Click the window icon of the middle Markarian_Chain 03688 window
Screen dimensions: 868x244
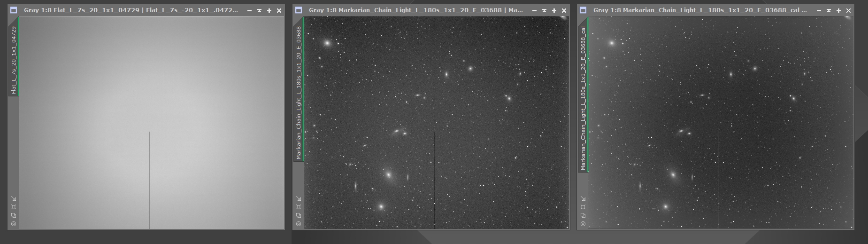click(x=299, y=10)
